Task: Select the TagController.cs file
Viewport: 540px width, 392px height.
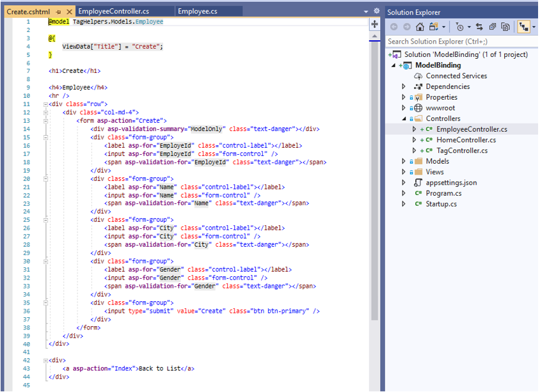Action: point(462,151)
